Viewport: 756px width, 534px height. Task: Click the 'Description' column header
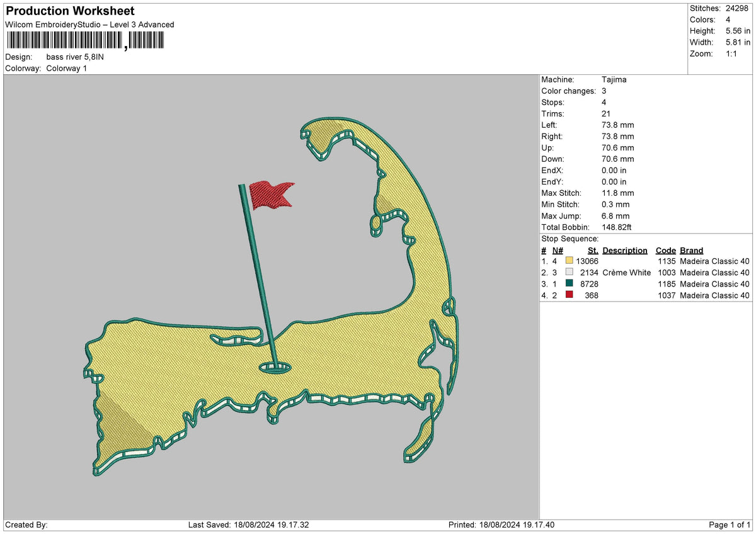tap(625, 250)
